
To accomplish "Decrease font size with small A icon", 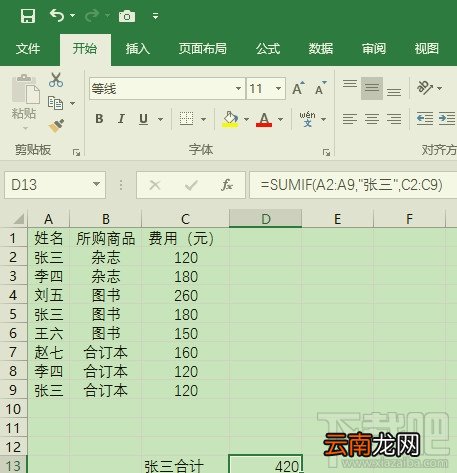I will coord(321,89).
